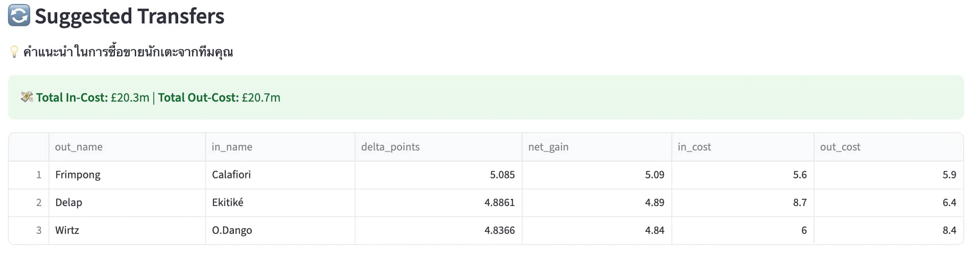Click the net_gain column header
Viewport: 980px width, 262px height.
click(x=596, y=147)
